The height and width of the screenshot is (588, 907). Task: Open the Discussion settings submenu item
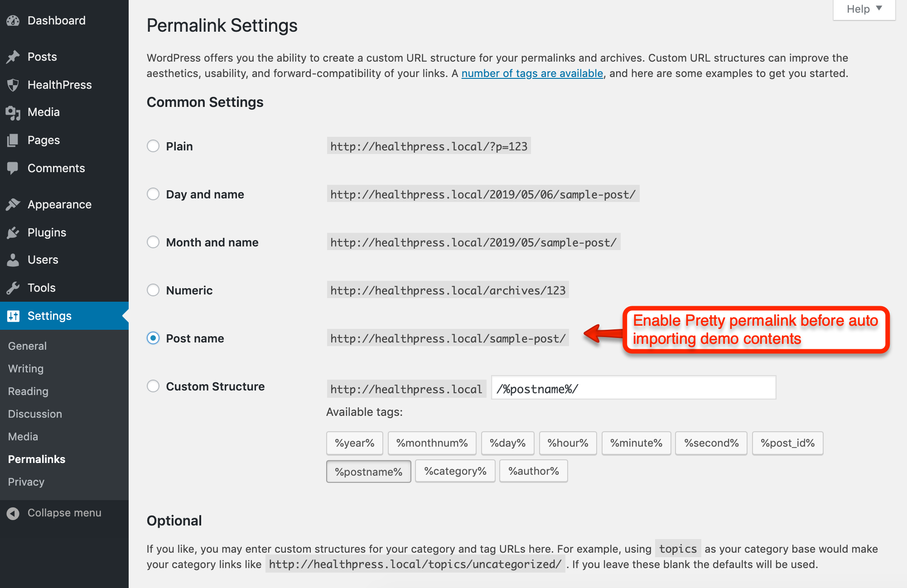tap(35, 414)
